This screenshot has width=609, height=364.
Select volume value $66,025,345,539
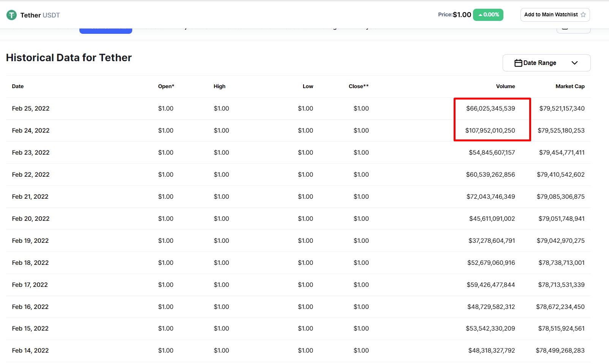(x=490, y=108)
